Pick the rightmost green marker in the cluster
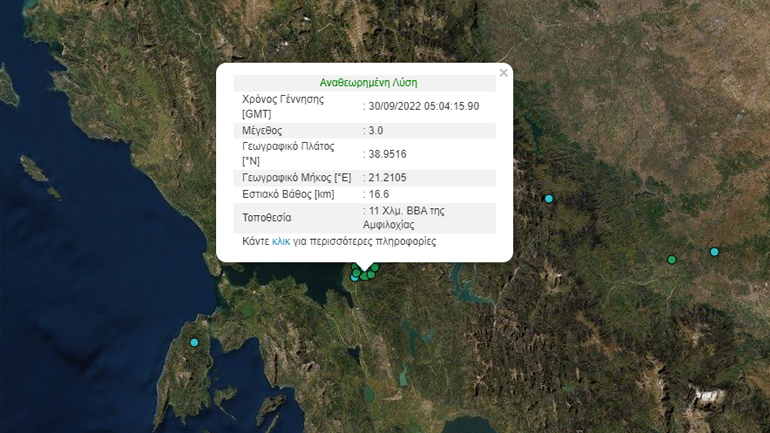The image size is (770, 433). click(x=376, y=268)
